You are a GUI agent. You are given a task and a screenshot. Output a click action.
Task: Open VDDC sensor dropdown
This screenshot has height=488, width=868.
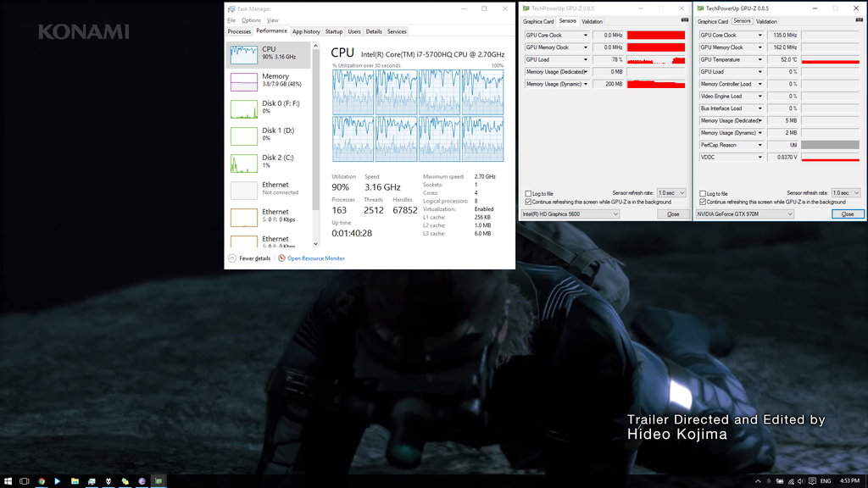click(759, 157)
